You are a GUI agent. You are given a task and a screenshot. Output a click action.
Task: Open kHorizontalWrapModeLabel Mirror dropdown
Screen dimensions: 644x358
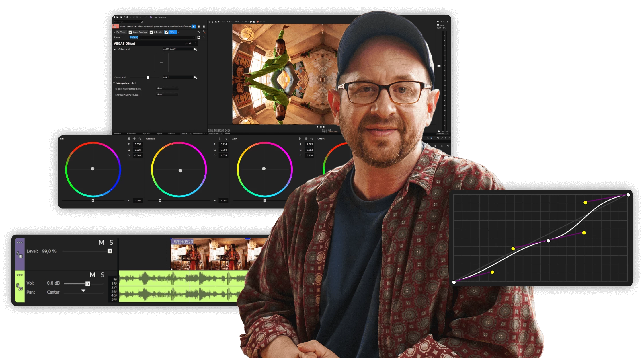pyautogui.click(x=167, y=89)
